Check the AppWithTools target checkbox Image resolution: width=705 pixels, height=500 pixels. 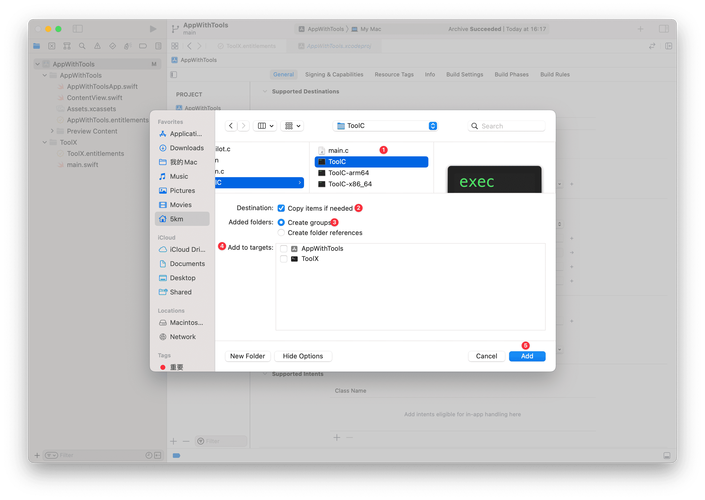285,248
